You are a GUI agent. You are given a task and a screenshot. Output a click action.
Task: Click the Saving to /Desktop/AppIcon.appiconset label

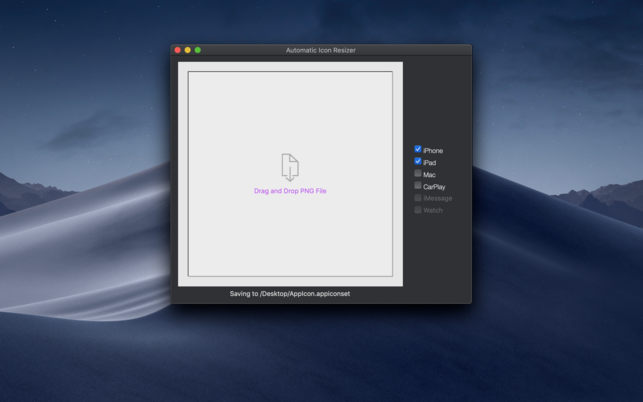coord(290,294)
